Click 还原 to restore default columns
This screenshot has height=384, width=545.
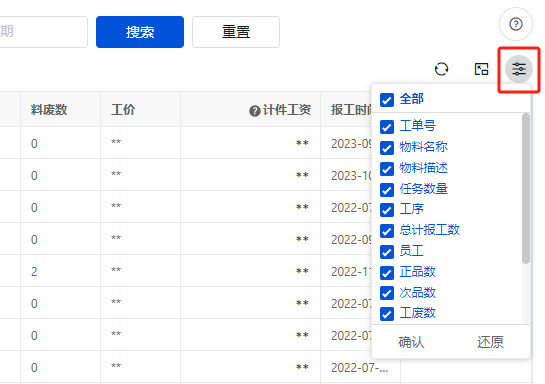click(x=490, y=342)
